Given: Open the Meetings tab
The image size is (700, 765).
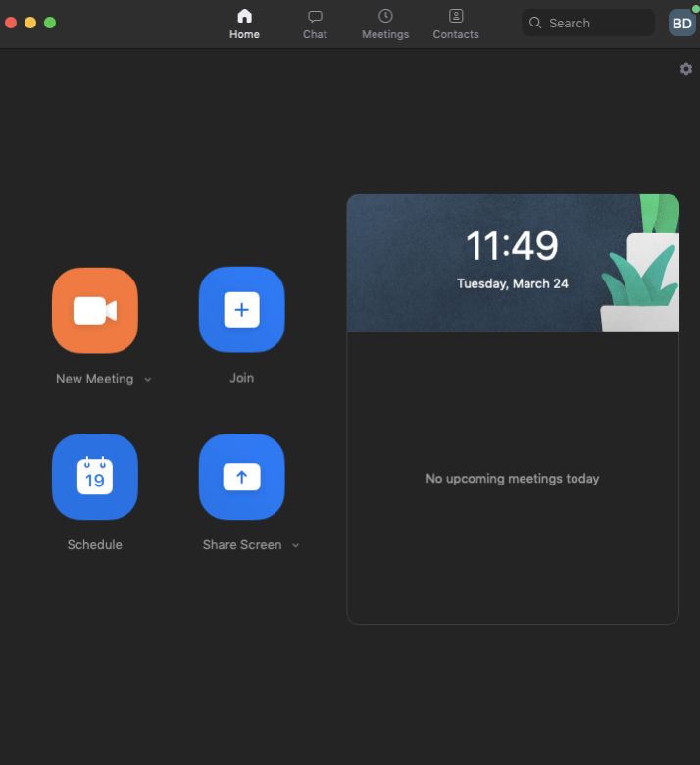Looking at the screenshot, I should tap(385, 24).
